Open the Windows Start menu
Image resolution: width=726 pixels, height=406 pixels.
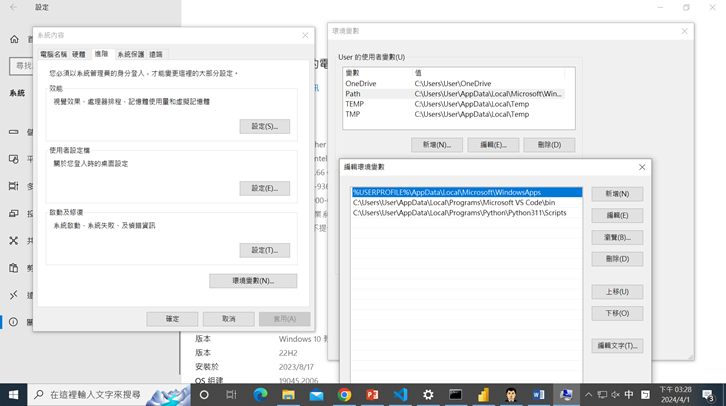(13, 395)
